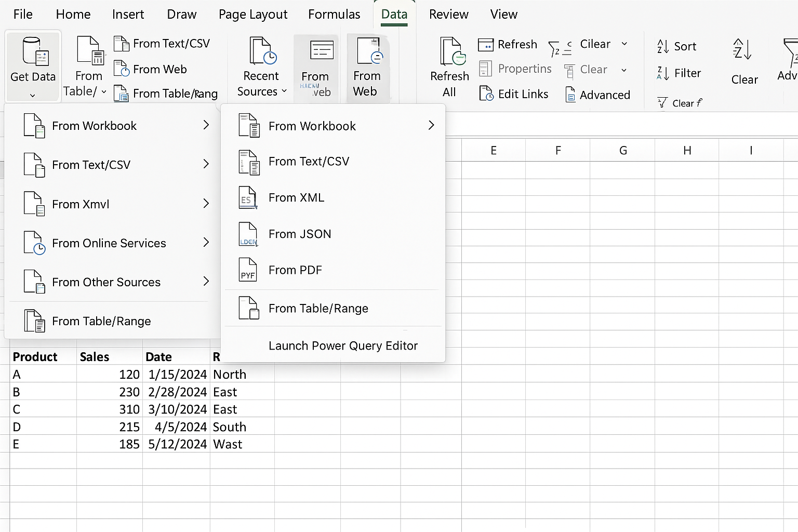Switch to the View tab

[504, 15]
